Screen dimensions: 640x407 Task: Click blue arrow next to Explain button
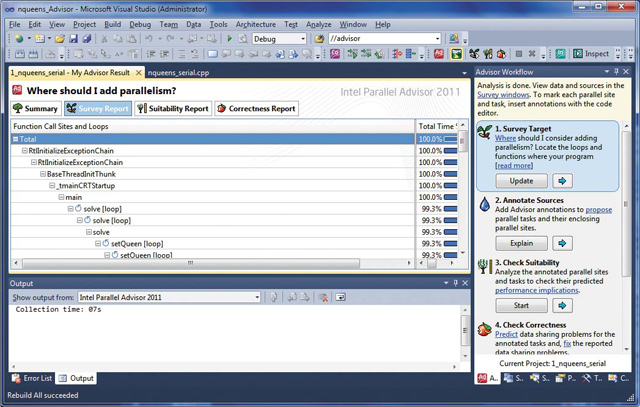[x=562, y=243]
